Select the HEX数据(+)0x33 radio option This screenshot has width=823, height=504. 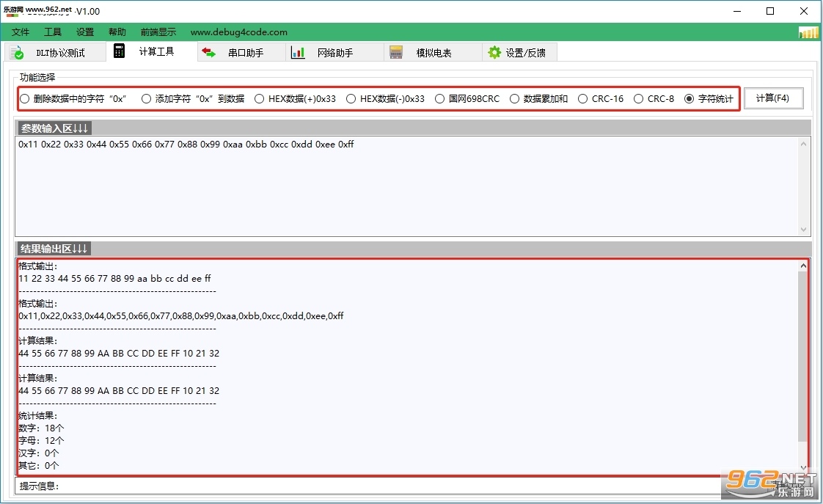pyautogui.click(x=295, y=99)
